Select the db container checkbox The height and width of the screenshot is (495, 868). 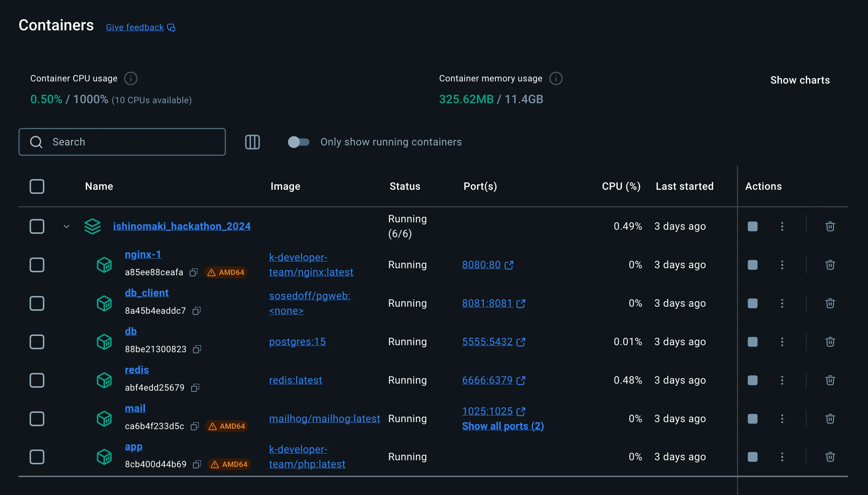[37, 342]
